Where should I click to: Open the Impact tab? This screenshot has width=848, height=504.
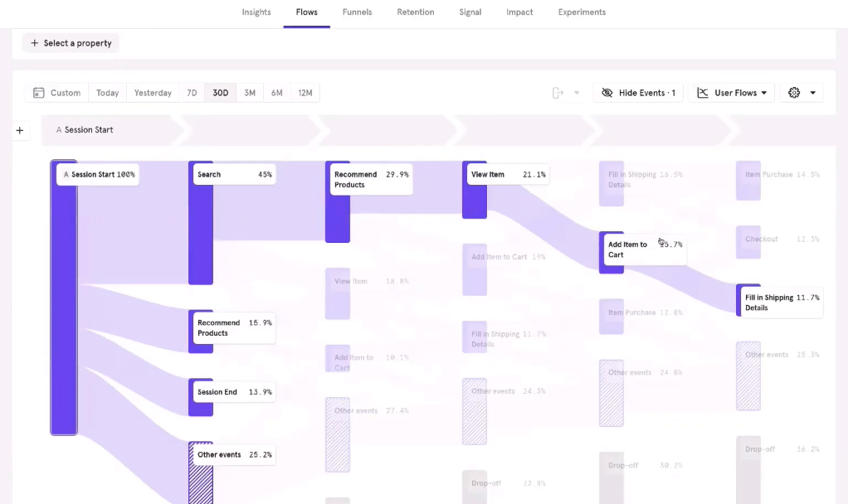tap(519, 12)
